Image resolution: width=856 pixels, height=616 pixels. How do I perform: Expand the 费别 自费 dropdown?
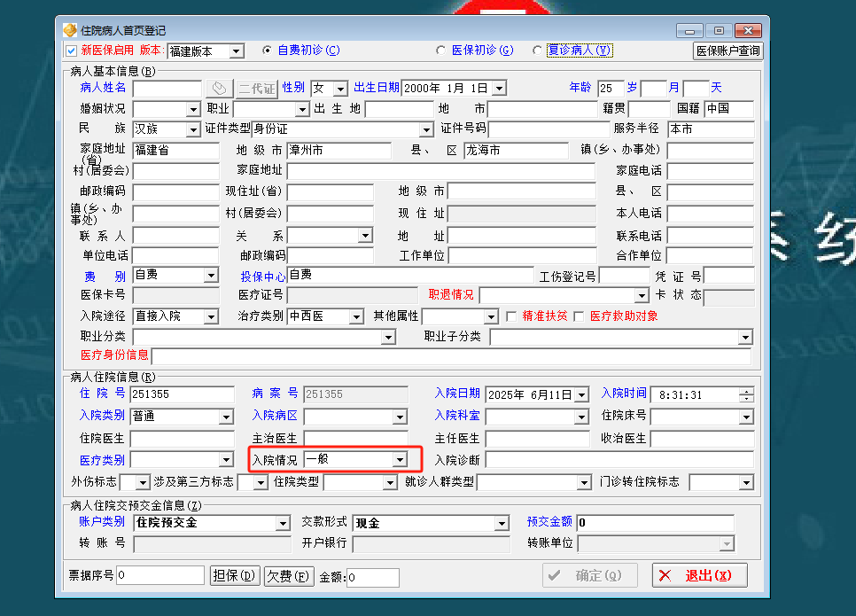pos(211,276)
